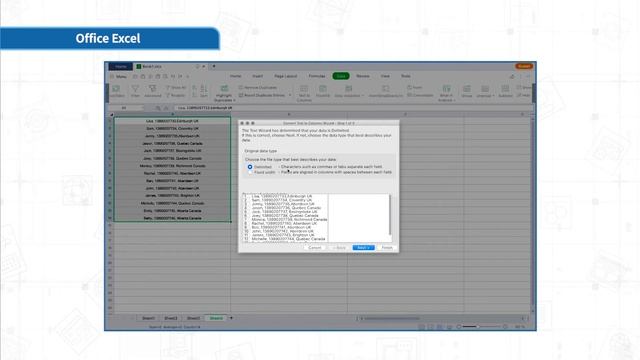Click the Advanced filter icon

pos(153,91)
